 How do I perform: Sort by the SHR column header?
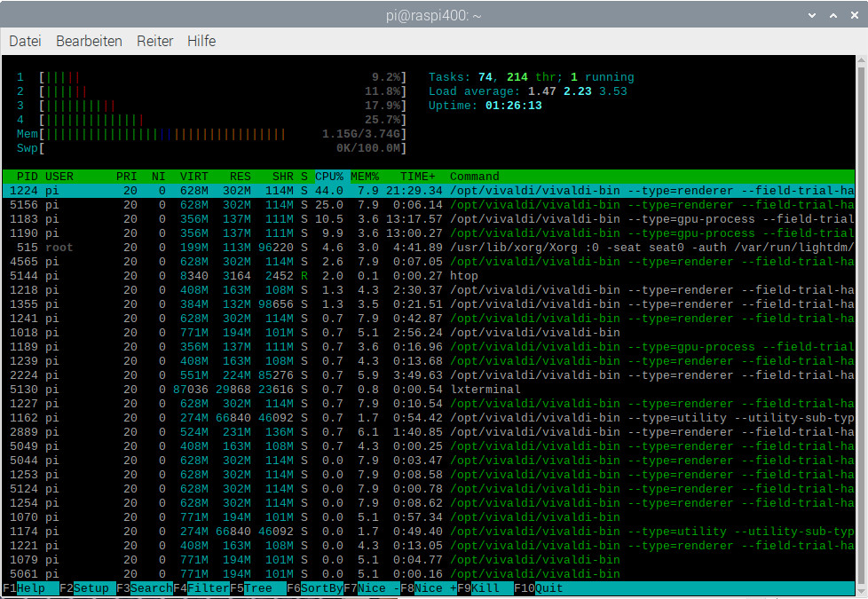[x=283, y=177]
